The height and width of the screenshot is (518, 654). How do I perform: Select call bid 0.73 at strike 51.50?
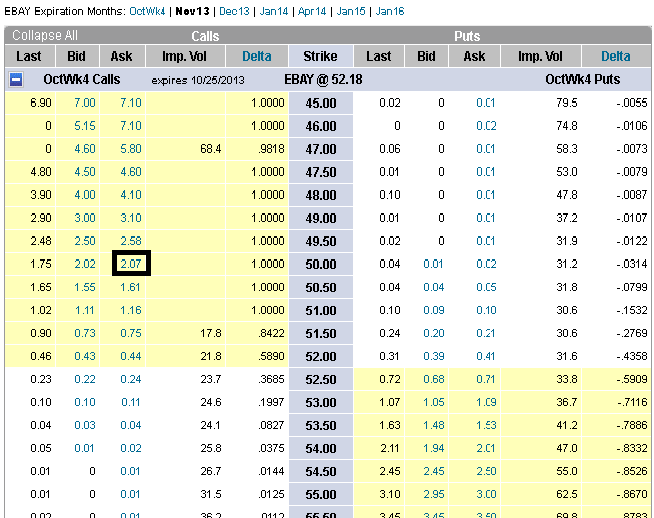85,333
